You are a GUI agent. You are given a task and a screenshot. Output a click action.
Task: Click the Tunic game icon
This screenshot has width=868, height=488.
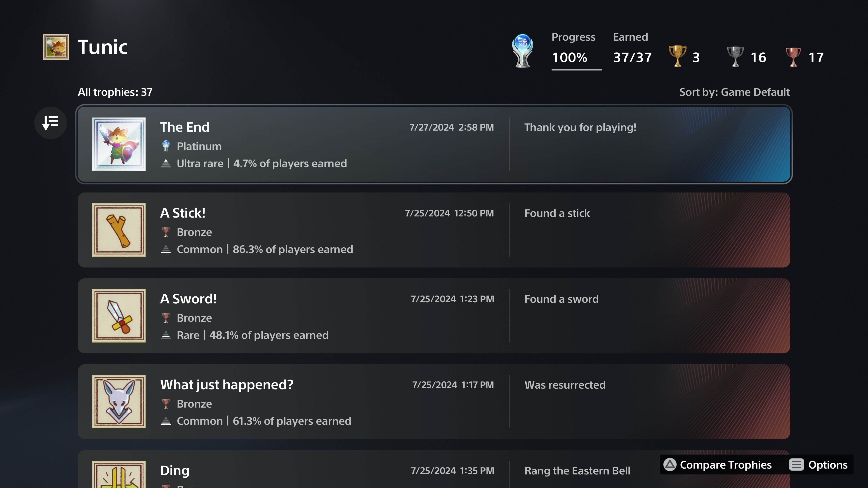(56, 47)
